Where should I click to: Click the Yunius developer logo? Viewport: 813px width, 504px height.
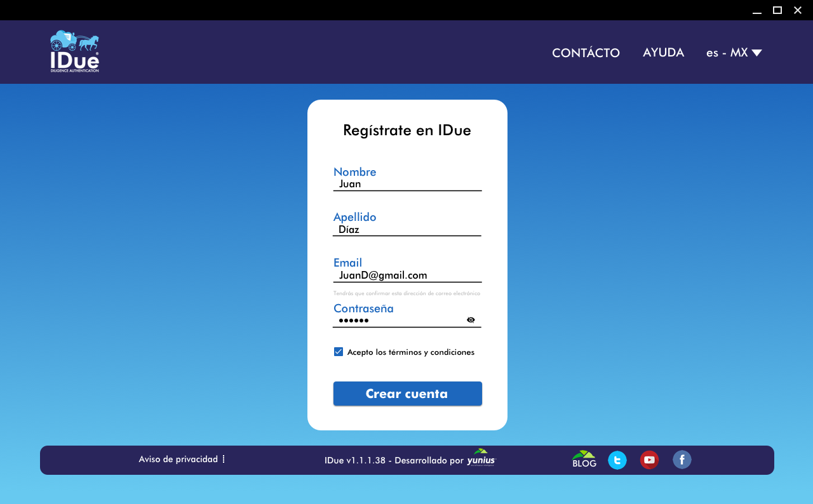[x=481, y=458]
